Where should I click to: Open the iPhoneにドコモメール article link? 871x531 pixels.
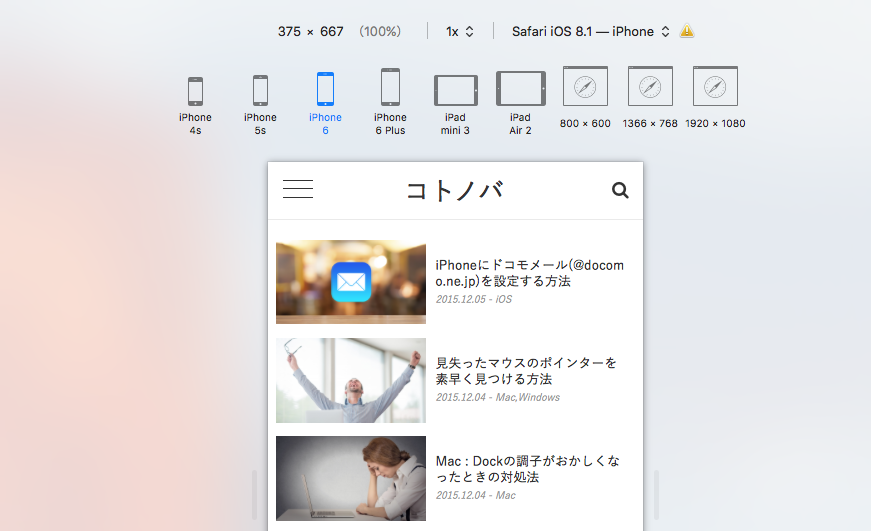click(x=529, y=273)
